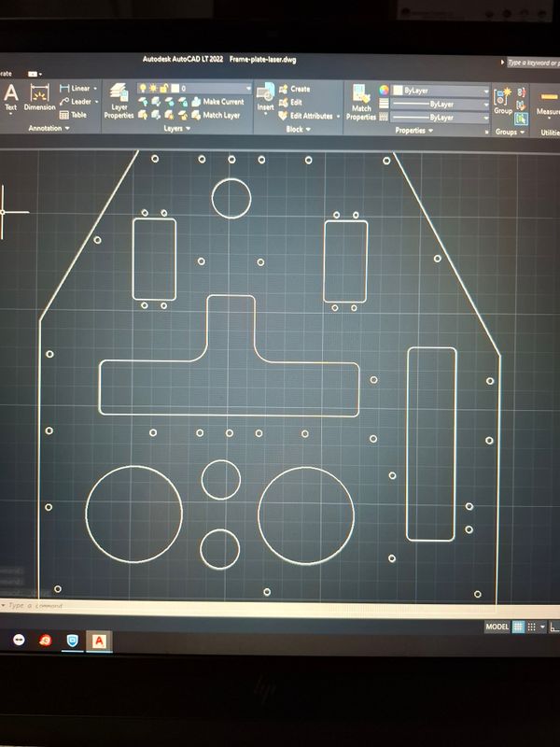Select the Text annotation tool
The height and width of the screenshot is (747, 560).
(11, 97)
